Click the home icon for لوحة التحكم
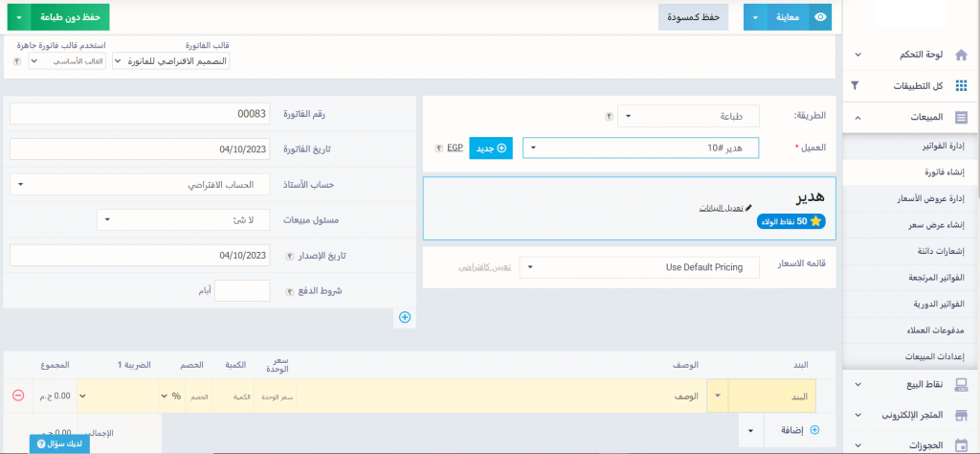This screenshot has width=980, height=454. 961,56
